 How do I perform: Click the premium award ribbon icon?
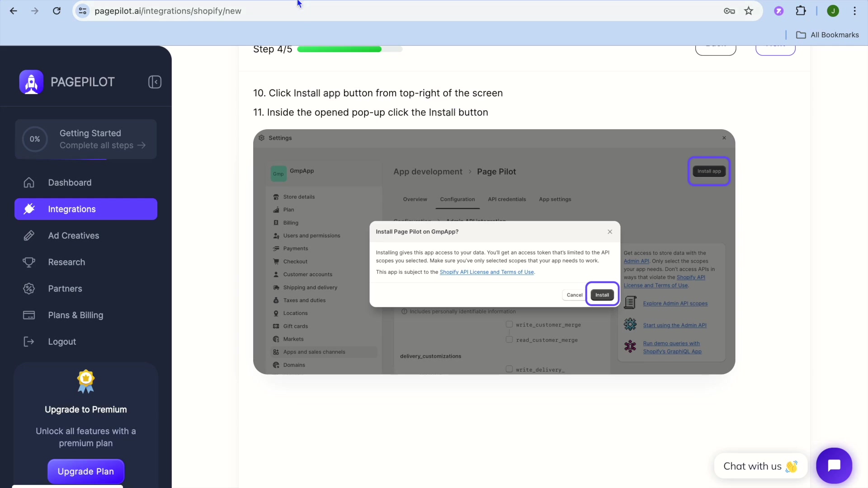pos(85,381)
